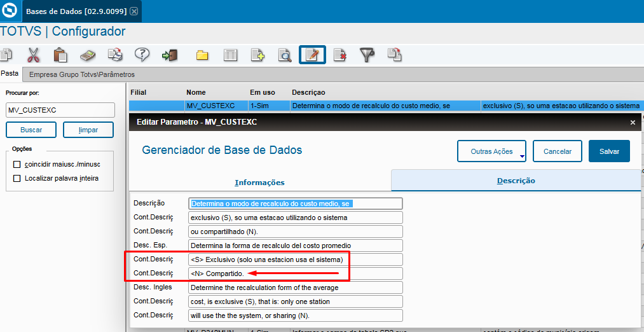Click the scissors cut icon
This screenshot has height=332, width=644.
33,55
